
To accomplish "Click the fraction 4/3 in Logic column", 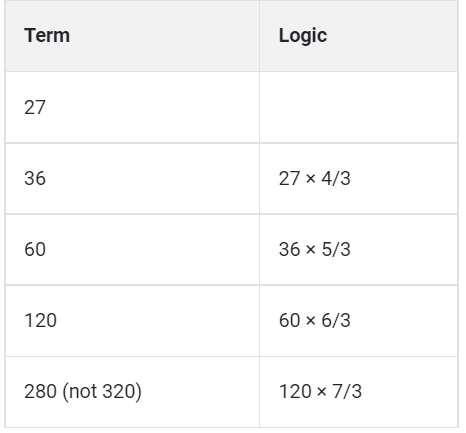I will [336, 178].
